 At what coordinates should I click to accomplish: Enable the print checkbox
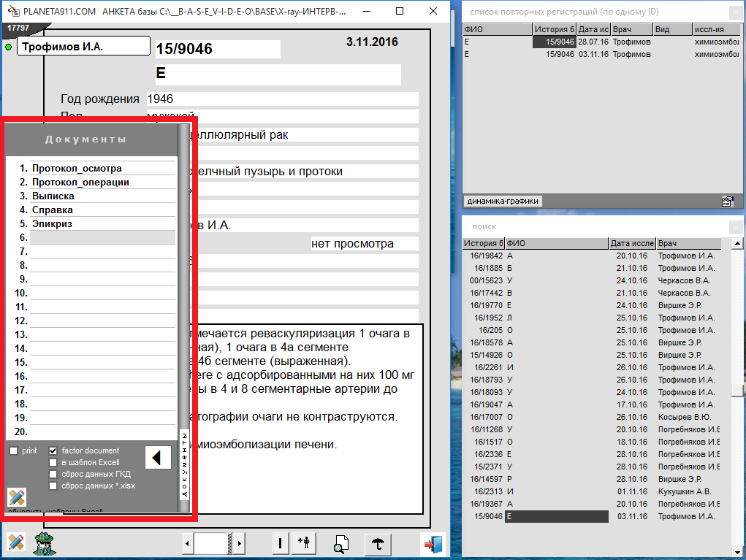[x=14, y=451]
